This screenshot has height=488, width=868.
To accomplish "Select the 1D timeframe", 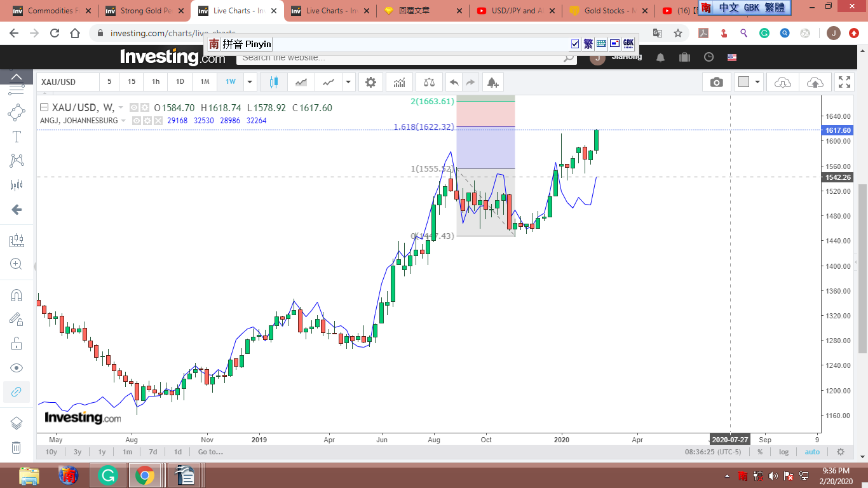I will pos(180,82).
